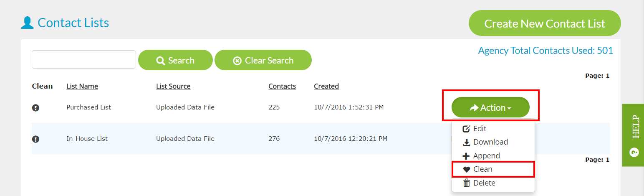Viewport: 644px width, 196px height.
Task: Open the HELP side tab
Action: point(633,135)
